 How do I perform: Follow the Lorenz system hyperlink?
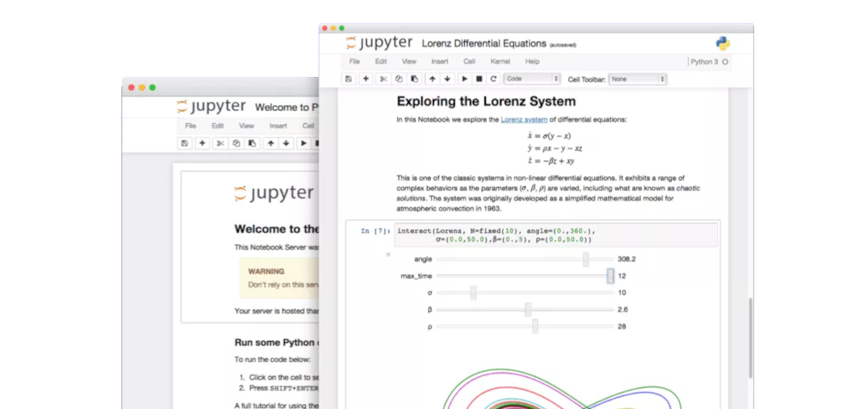[524, 120]
